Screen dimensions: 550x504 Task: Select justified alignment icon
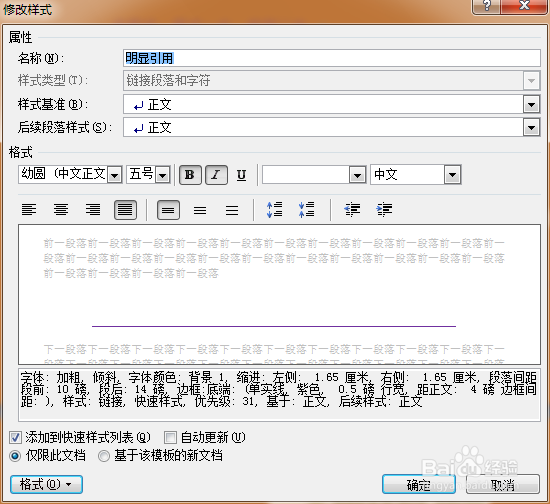(x=125, y=210)
